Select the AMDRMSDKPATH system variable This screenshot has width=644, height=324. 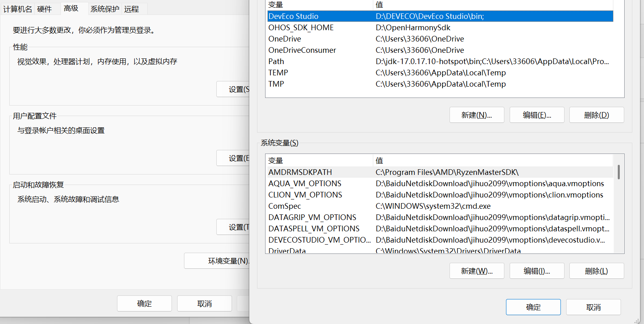[x=440, y=172]
